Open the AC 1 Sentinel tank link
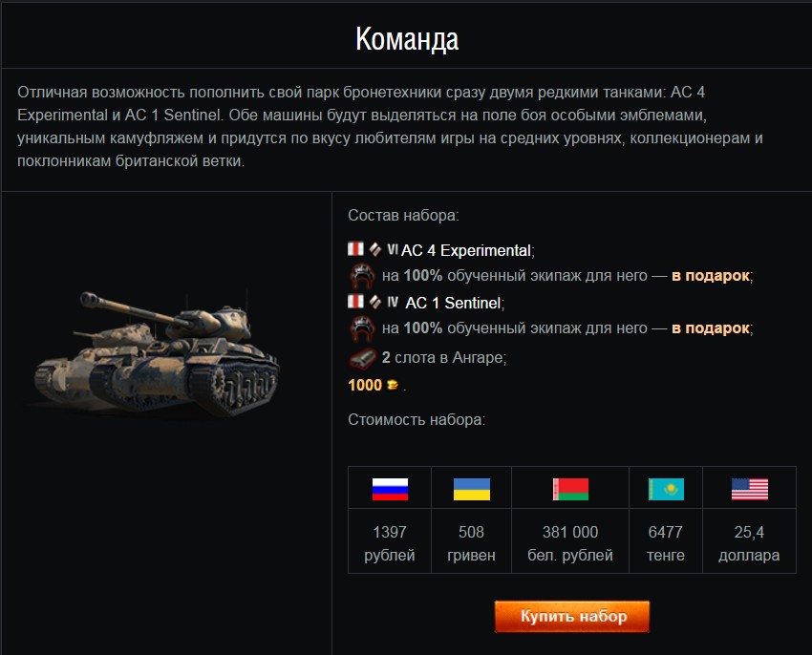 click(x=453, y=303)
